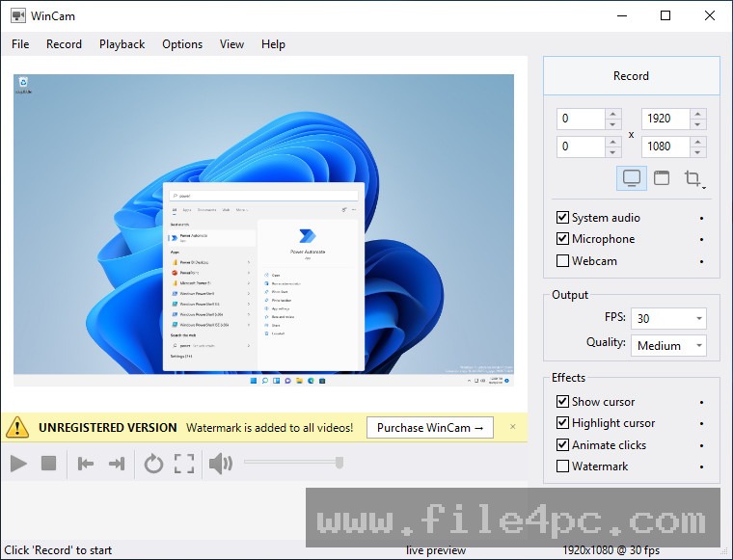The image size is (733, 560).
Task: Decrease the height 1080 stepper
Action: pos(698,152)
